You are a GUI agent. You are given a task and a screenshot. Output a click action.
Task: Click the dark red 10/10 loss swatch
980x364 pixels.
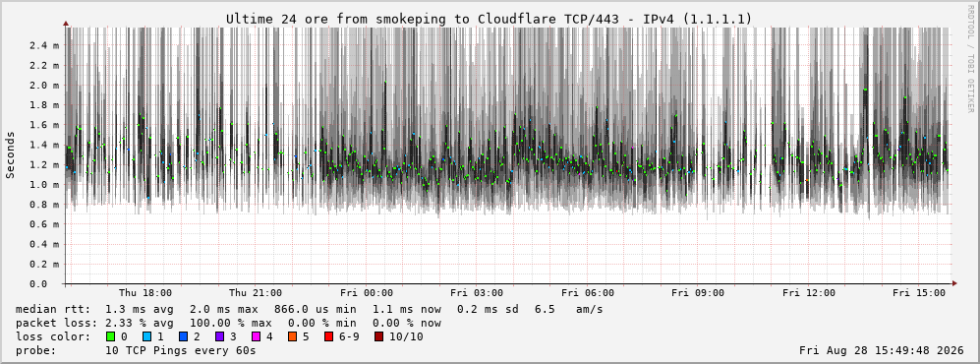click(379, 337)
